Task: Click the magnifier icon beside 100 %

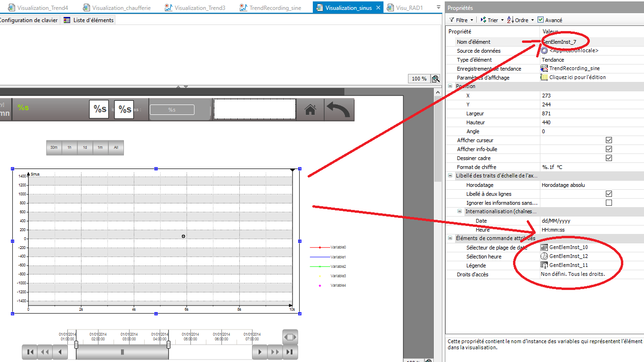Action: [x=436, y=79]
